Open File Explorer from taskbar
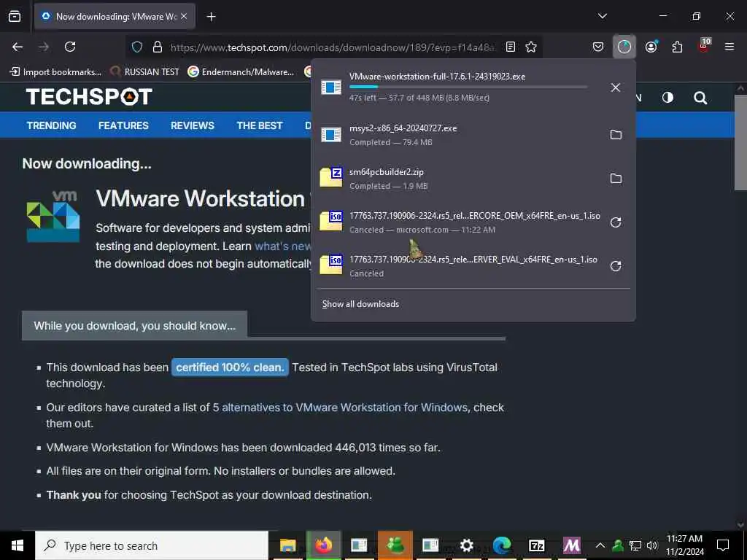The width and height of the screenshot is (747, 560). pyautogui.click(x=287, y=545)
